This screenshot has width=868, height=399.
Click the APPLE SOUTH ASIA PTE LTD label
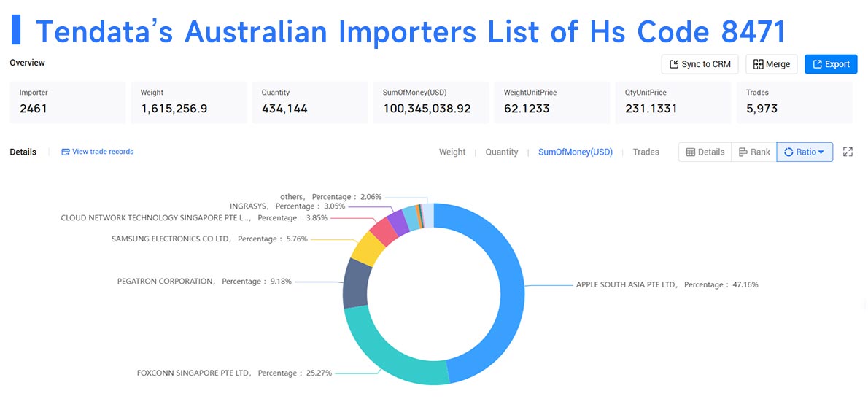pyautogui.click(x=667, y=285)
